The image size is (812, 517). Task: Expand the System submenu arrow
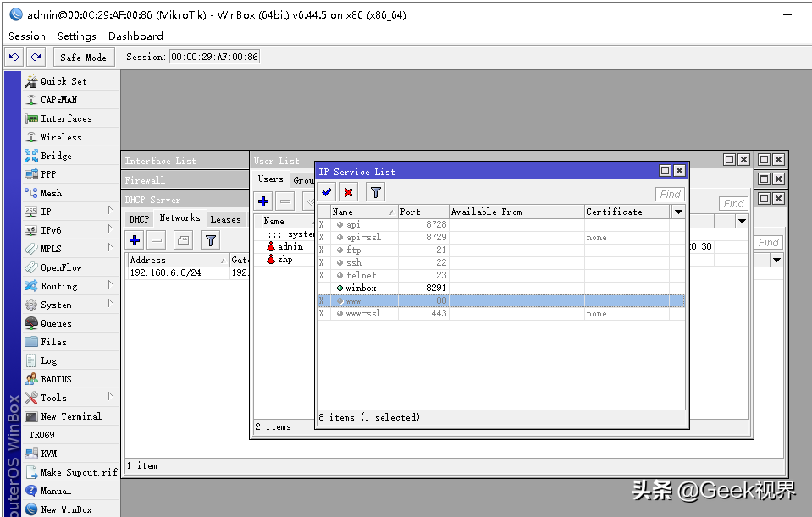[110, 303]
